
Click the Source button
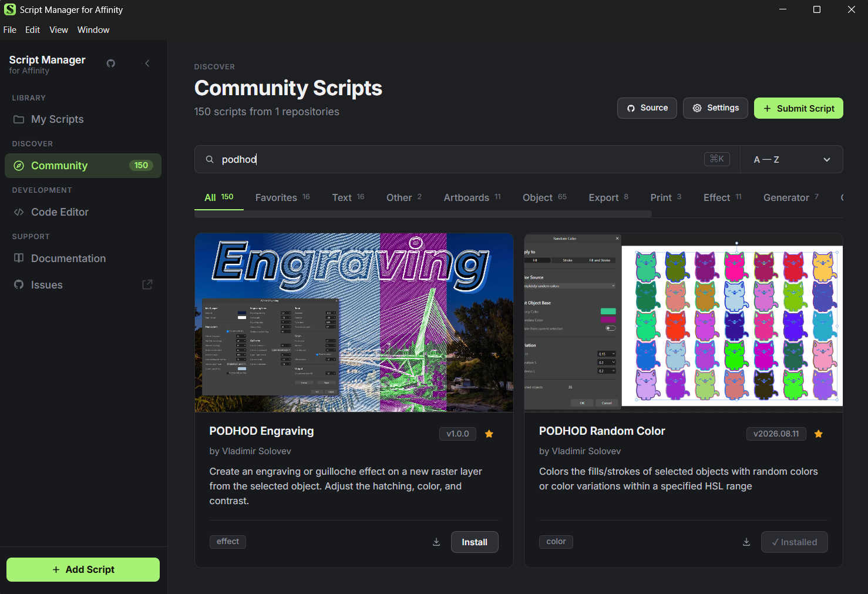[647, 108]
